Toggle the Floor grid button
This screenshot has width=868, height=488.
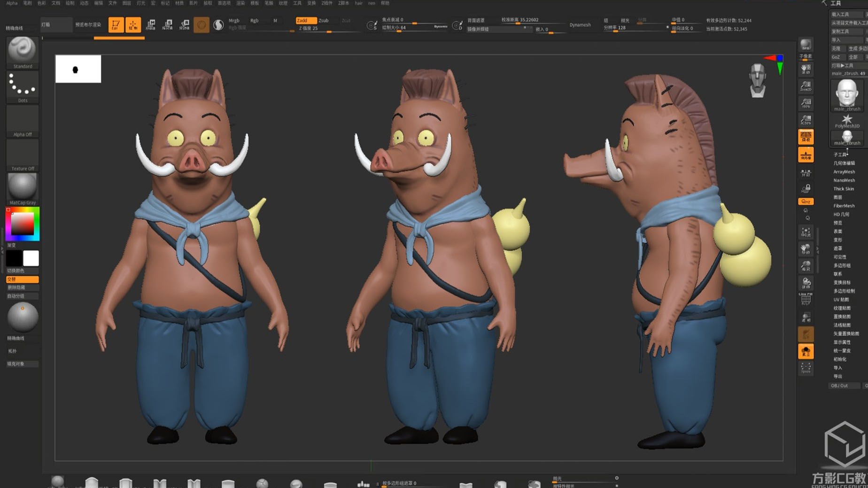806,155
